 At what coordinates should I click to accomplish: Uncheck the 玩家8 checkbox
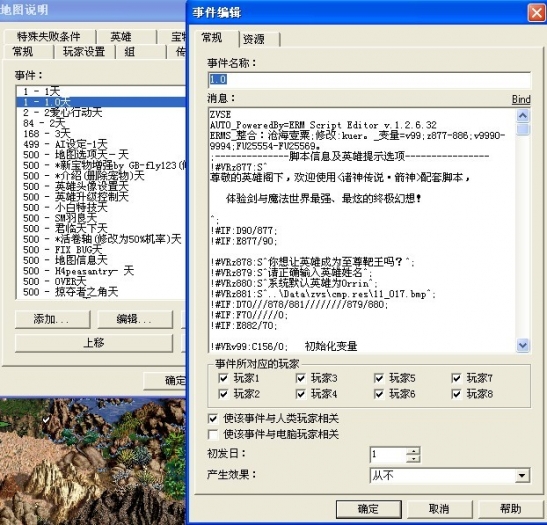456,394
